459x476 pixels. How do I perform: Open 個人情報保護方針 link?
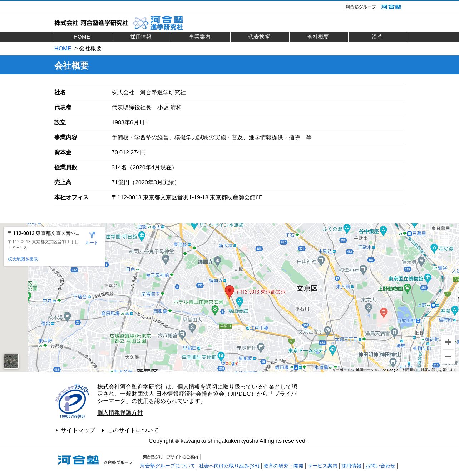point(120,412)
